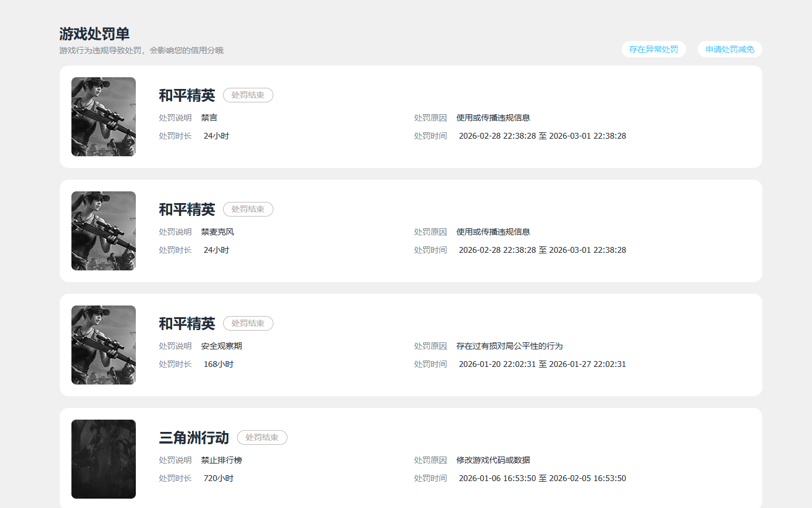Select the reason 存在过有损对局公平性的行为
This screenshot has height=508, width=812.
click(510, 346)
